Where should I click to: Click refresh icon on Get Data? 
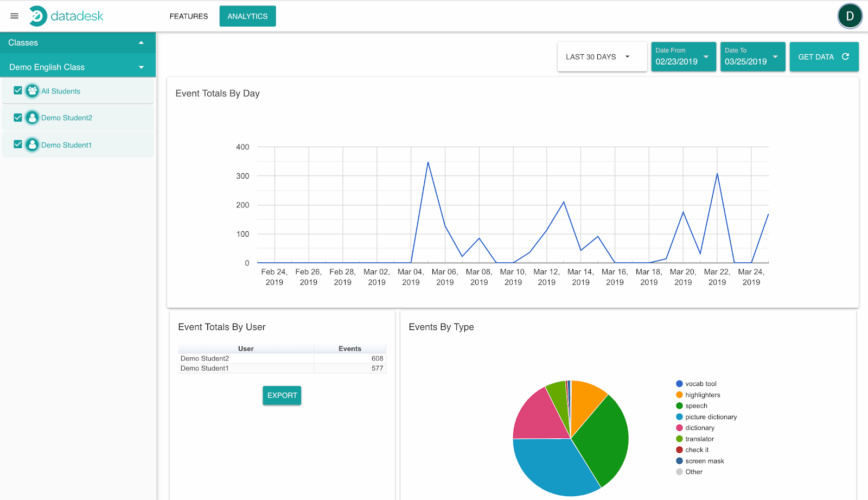[x=845, y=56]
